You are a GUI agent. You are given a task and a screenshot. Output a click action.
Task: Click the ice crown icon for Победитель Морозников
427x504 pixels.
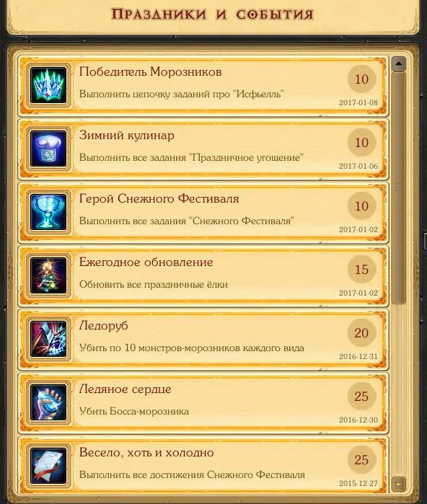tap(48, 86)
